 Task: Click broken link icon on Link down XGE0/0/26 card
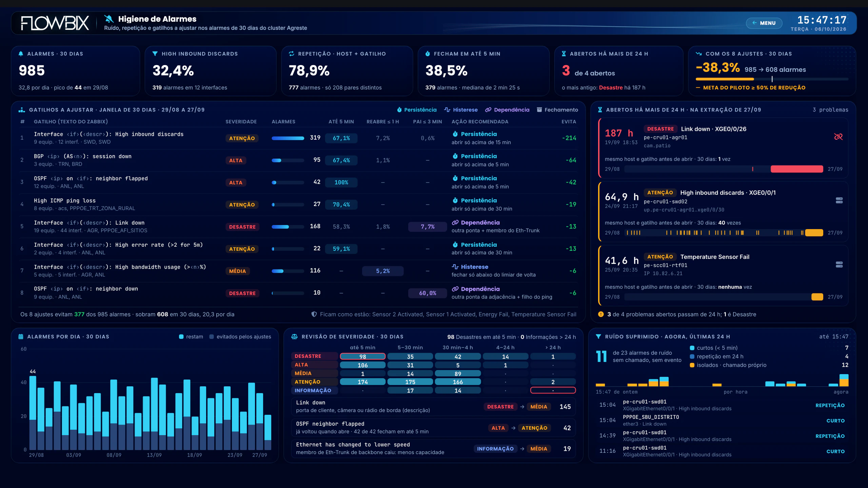pos(838,137)
